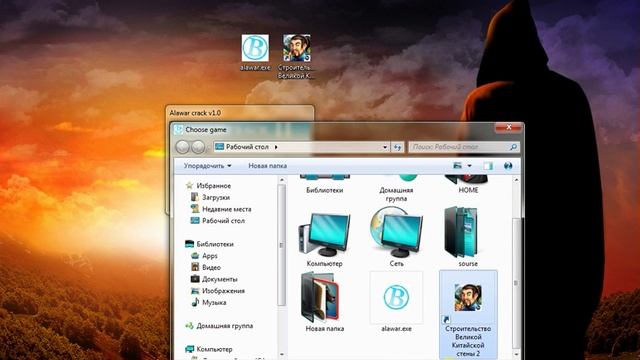Select the Сеть network icon

tap(396, 232)
